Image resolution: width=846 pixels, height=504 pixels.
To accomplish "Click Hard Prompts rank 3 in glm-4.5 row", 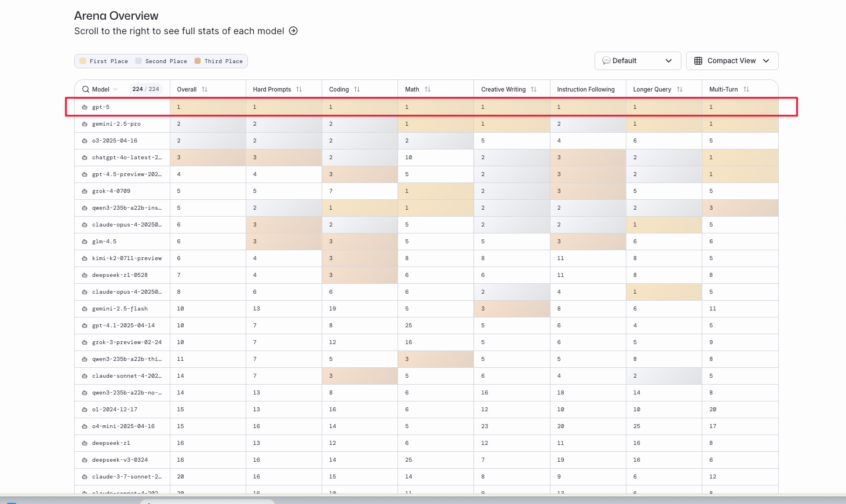I will (x=255, y=242).
